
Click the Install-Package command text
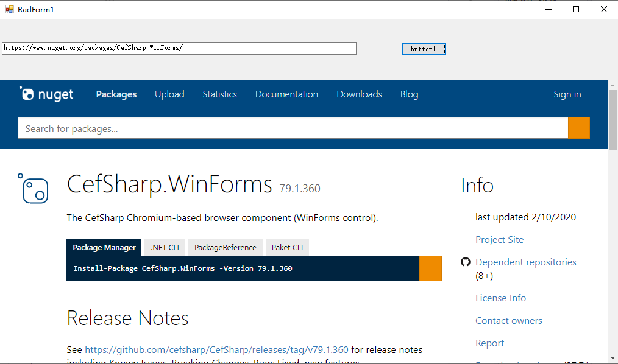pyautogui.click(x=183, y=268)
